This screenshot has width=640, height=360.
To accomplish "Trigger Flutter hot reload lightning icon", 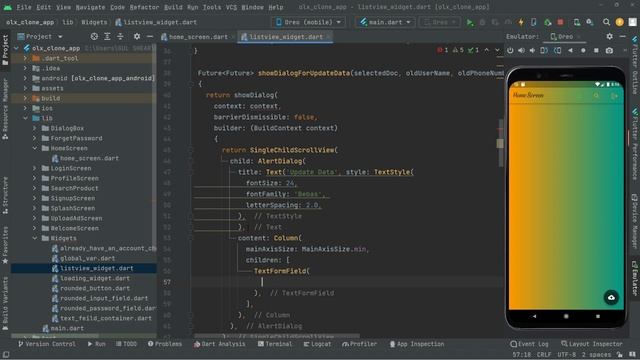I will click(521, 22).
